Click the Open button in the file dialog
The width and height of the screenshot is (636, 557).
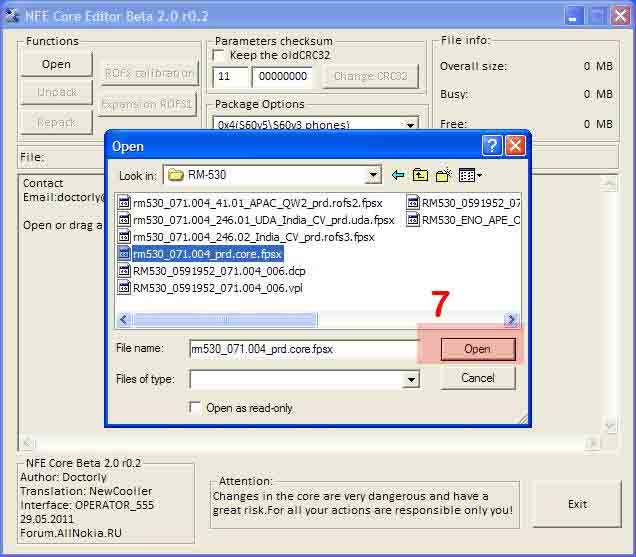tap(478, 349)
